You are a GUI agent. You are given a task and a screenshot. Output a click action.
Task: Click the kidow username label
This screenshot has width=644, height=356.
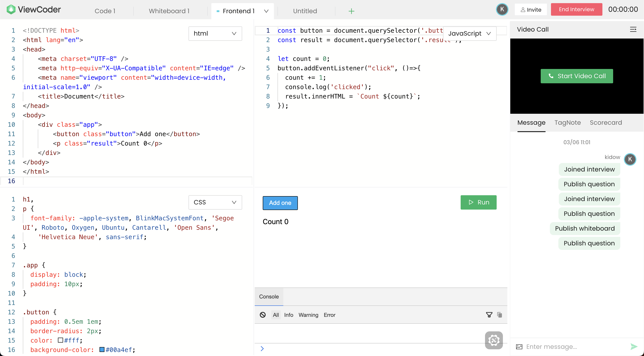coord(612,157)
